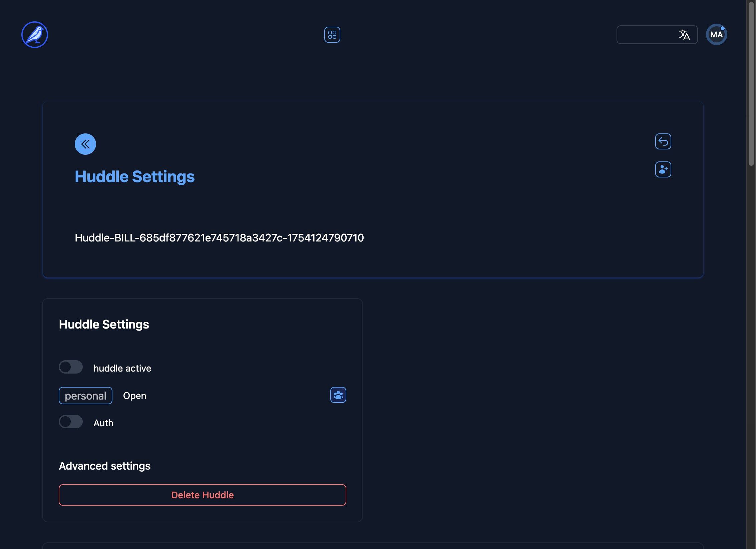Image resolution: width=756 pixels, height=549 pixels.
Task: Click the return arrow icon
Action: pos(663,141)
